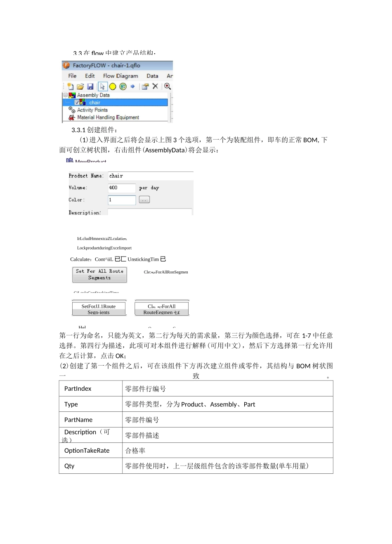The height and width of the screenshot is (544, 392).
Task: Click the PartIndex table cell
Action: pos(91,389)
